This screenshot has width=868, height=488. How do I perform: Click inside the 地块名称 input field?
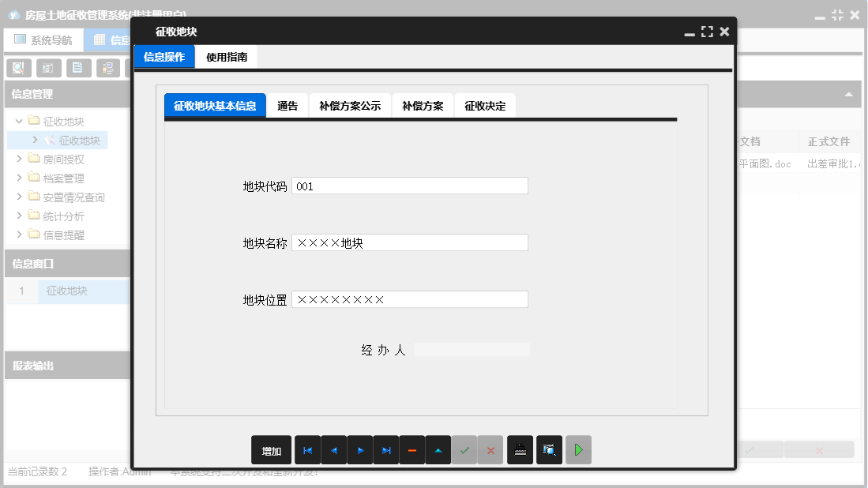410,242
